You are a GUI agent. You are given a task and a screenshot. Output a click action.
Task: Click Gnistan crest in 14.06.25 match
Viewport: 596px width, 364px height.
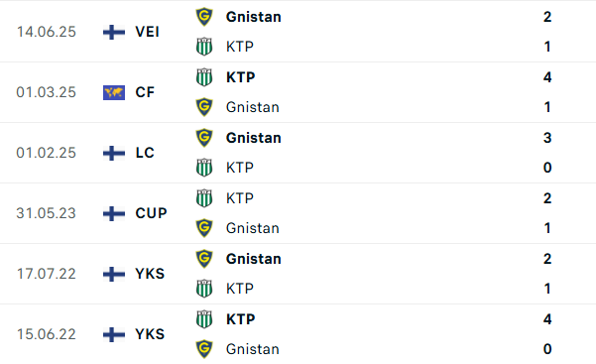point(204,17)
